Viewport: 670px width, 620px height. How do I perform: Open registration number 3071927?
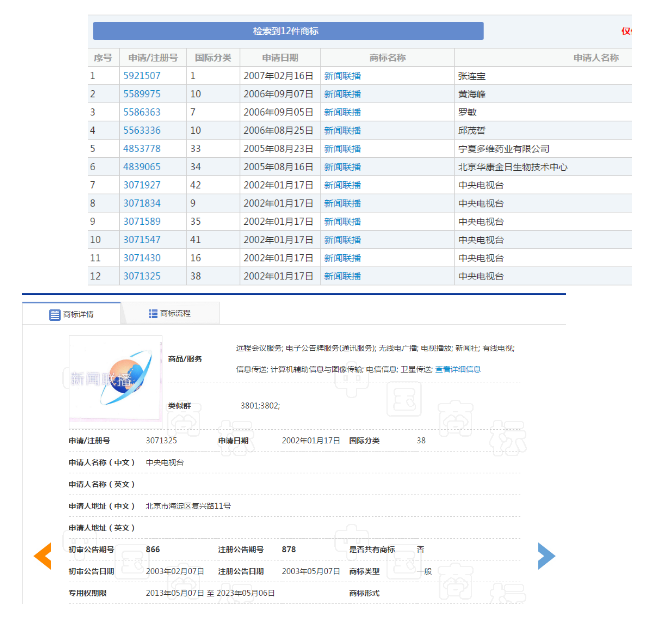point(142,185)
